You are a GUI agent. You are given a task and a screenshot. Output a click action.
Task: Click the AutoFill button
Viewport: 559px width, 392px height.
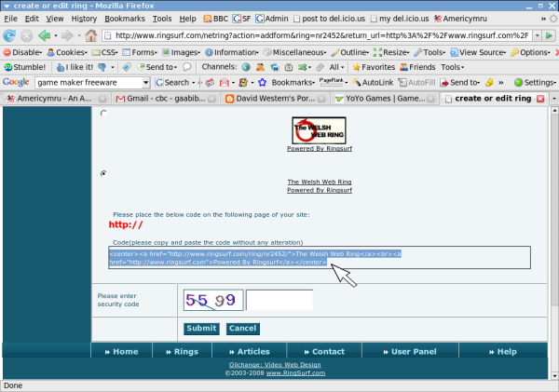coord(416,83)
